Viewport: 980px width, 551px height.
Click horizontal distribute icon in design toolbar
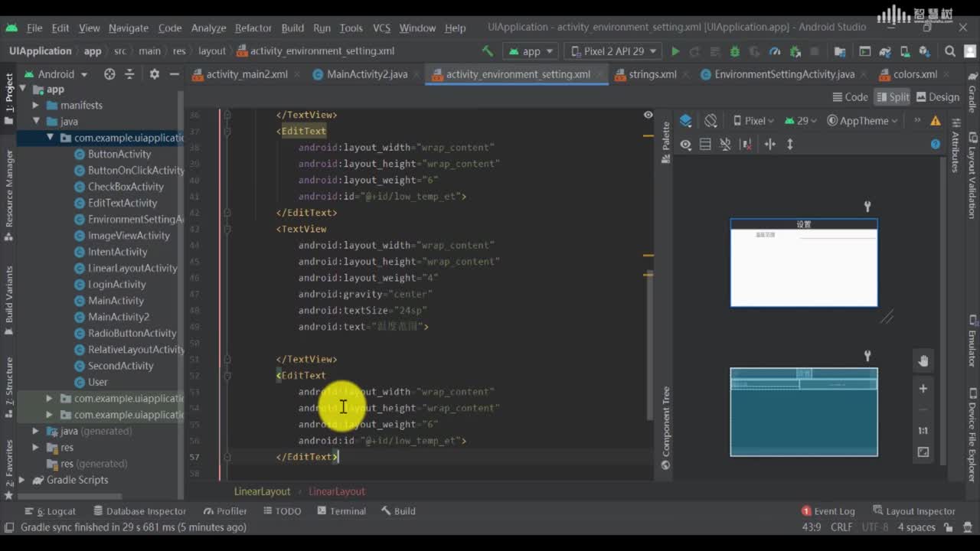tap(770, 144)
